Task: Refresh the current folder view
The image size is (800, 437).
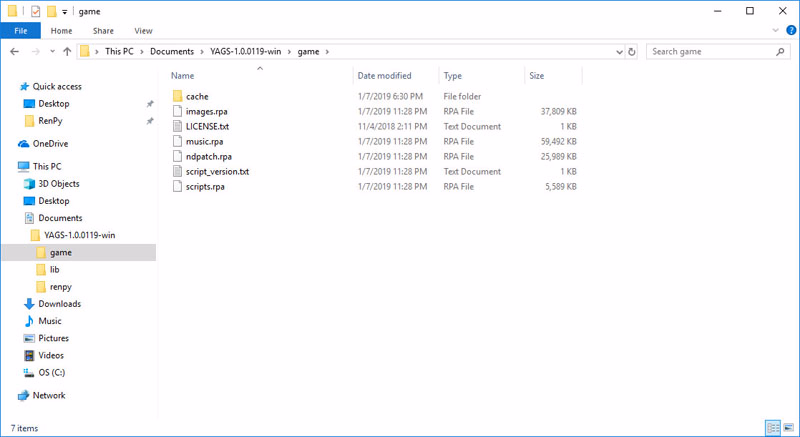Action: coord(630,51)
